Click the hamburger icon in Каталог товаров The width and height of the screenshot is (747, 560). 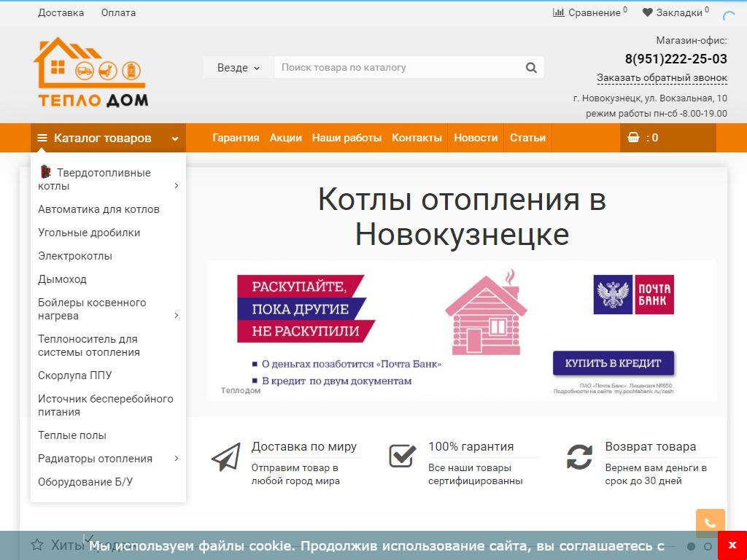[x=42, y=138]
